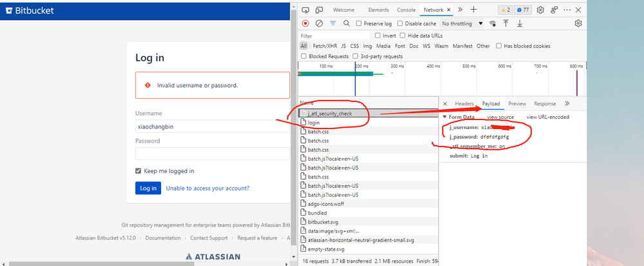Select the bundled request row
The width and height of the screenshot is (644, 266).
tap(368, 213)
